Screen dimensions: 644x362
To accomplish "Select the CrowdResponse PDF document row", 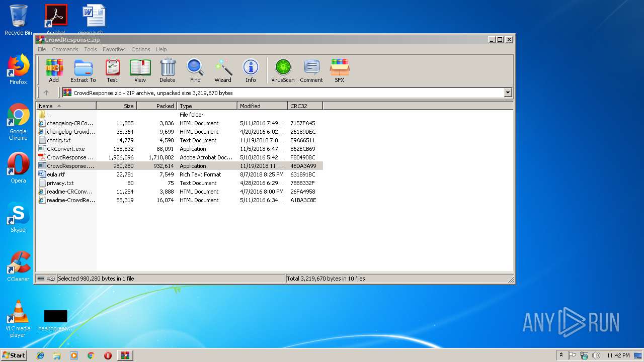I will click(x=180, y=157).
